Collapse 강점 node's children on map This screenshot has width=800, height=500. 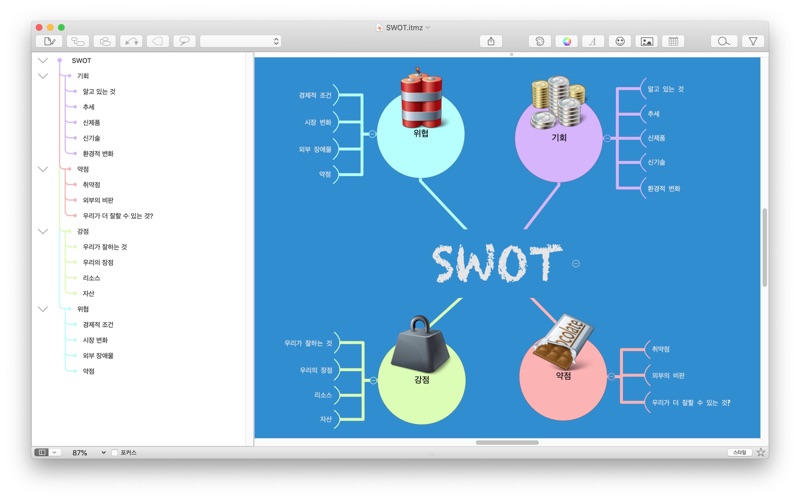click(x=373, y=381)
